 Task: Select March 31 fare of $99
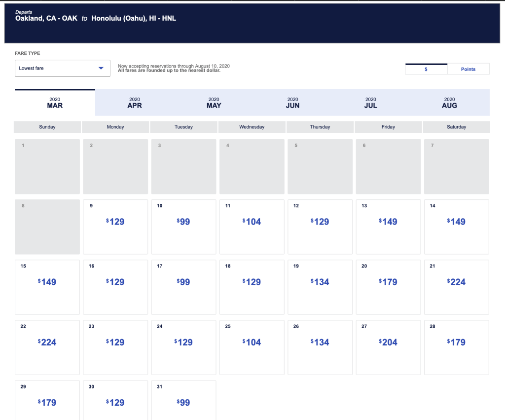pyautogui.click(x=183, y=402)
